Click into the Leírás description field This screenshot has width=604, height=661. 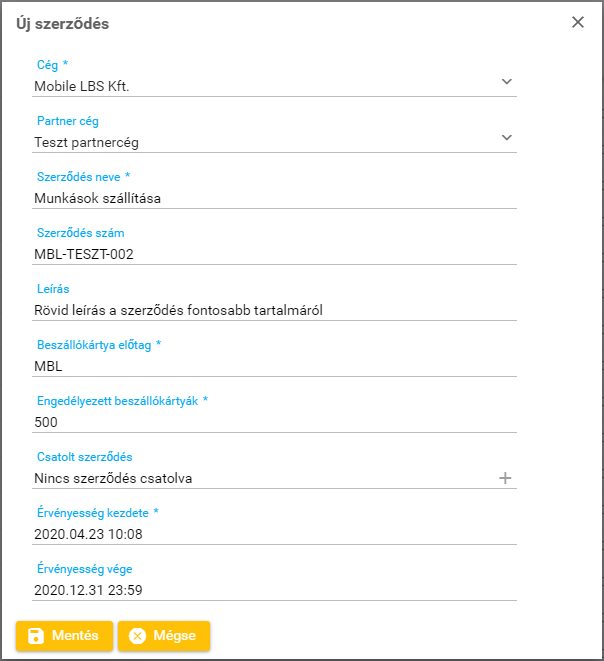point(274,310)
